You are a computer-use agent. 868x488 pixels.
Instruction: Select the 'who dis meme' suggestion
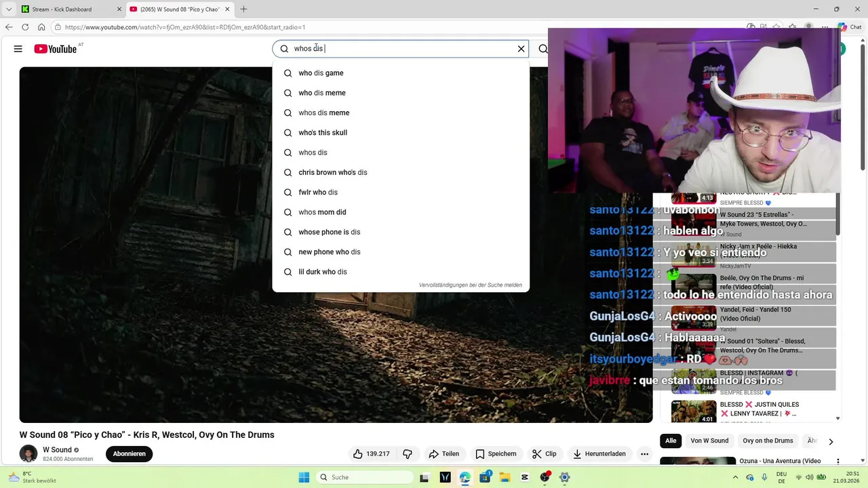click(400, 93)
